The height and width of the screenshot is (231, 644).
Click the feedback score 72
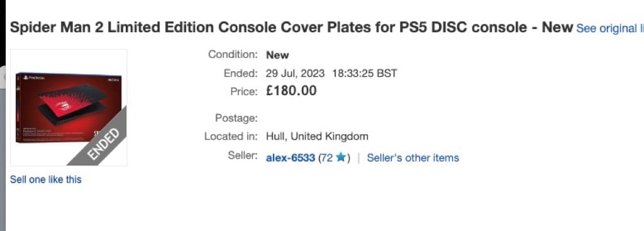pyautogui.click(x=326, y=158)
